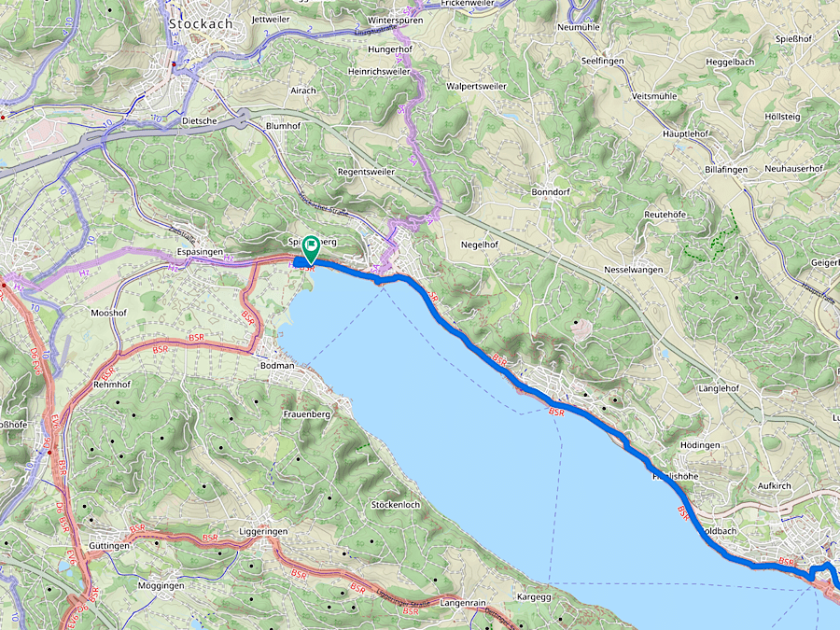Click the Espasingen village label
Screen dimensions: 840x630
pos(200,251)
